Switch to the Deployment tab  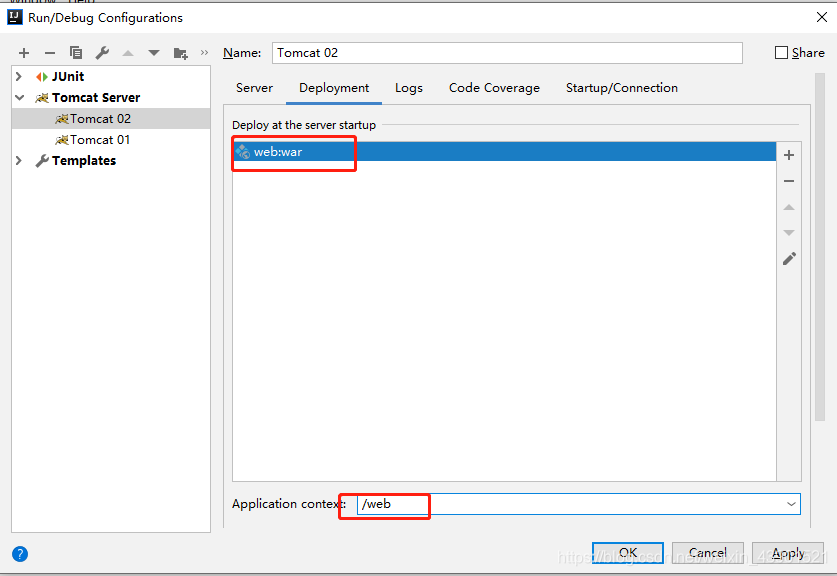334,88
